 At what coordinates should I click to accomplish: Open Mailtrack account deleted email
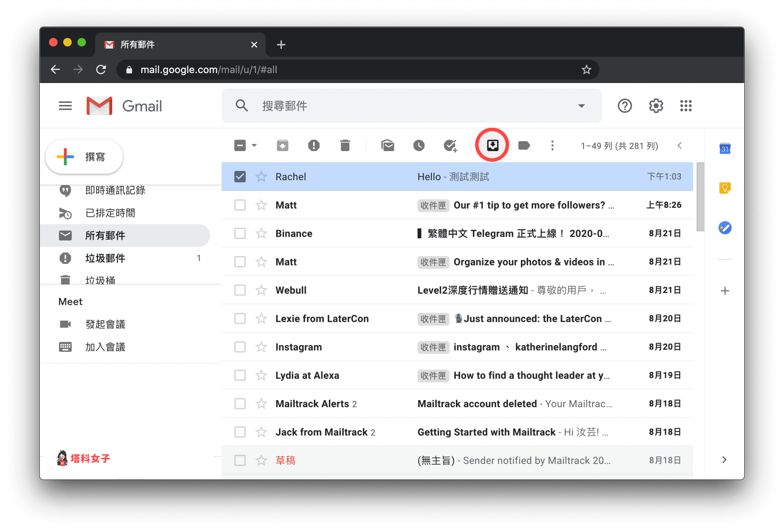[x=457, y=403]
